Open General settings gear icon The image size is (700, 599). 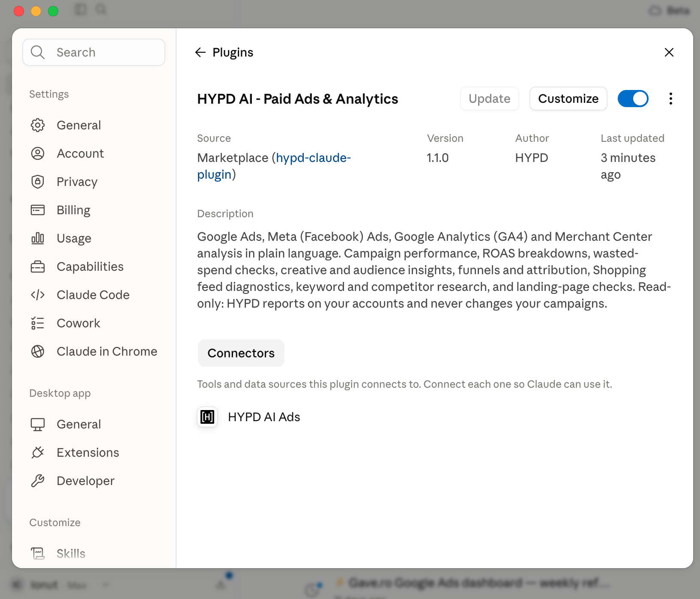[x=38, y=125]
